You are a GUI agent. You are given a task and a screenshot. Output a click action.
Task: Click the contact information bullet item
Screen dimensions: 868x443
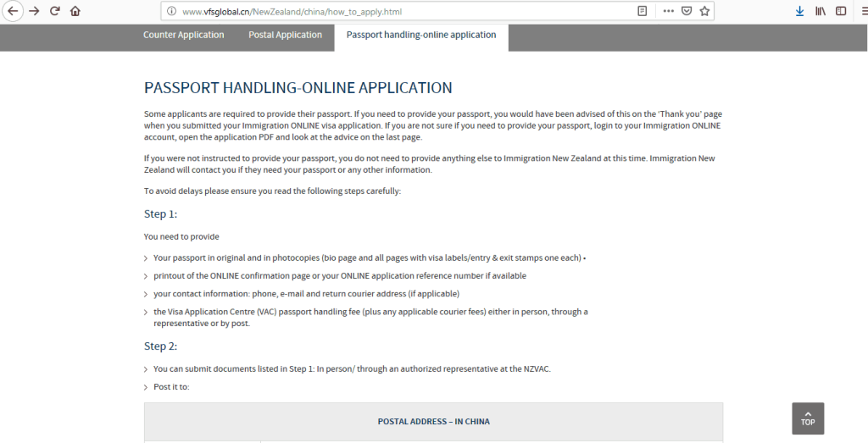306,294
